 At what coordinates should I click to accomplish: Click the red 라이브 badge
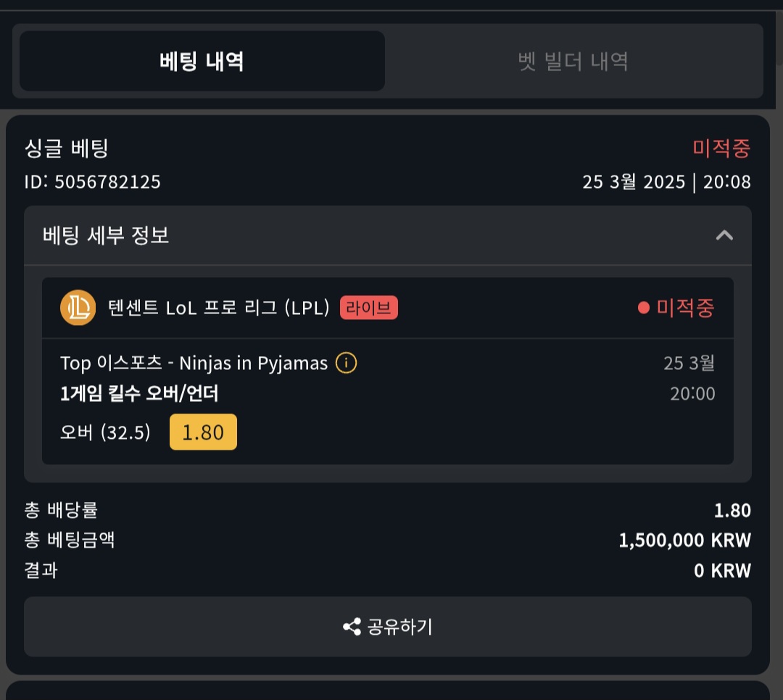pos(368,308)
